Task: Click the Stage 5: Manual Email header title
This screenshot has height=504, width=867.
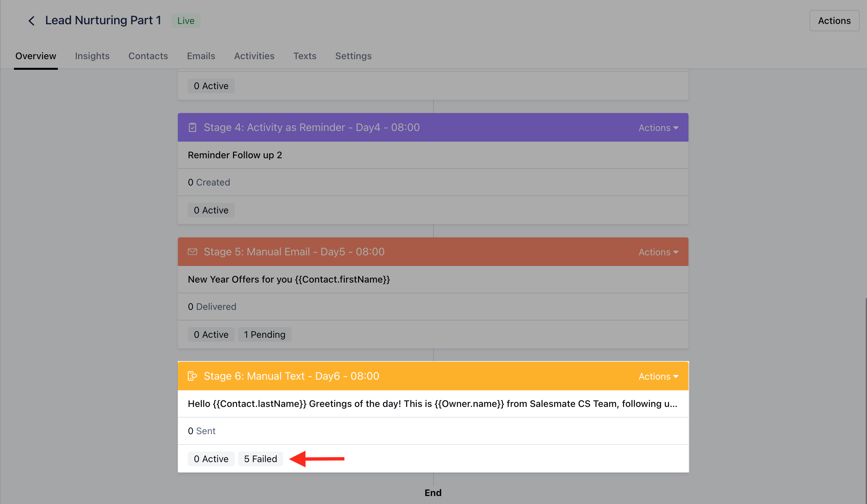Action: (x=294, y=252)
